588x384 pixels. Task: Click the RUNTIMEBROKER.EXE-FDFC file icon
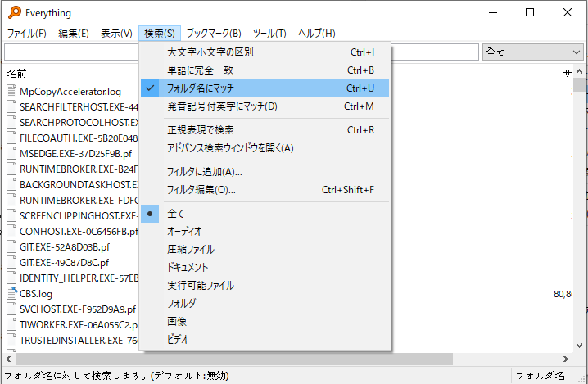click(11, 201)
